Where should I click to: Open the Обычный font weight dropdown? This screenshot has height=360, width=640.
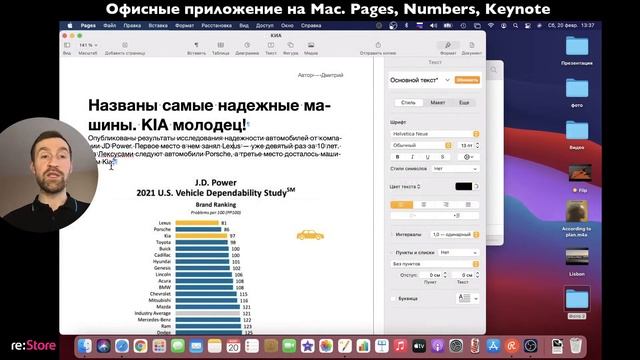[x=421, y=145]
